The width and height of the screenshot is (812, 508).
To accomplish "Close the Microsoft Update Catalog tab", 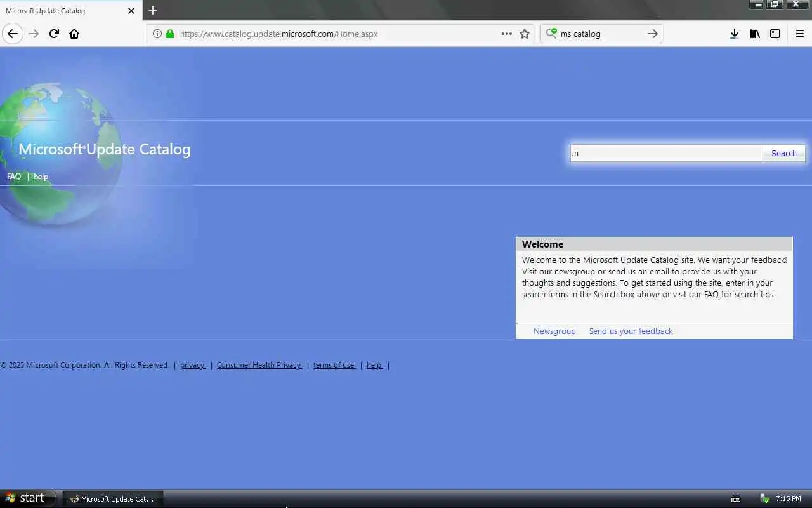I will pyautogui.click(x=131, y=11).
